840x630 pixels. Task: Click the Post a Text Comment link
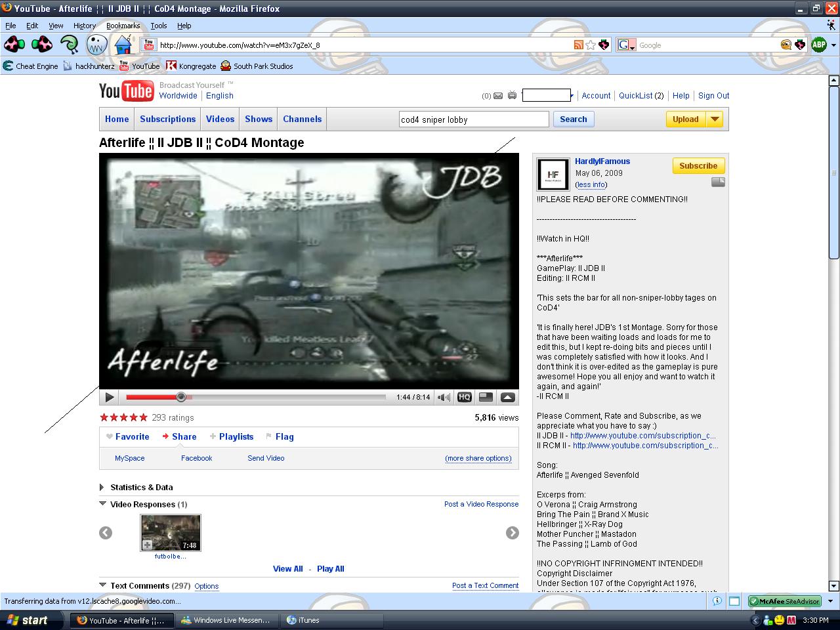coord(485,586)
